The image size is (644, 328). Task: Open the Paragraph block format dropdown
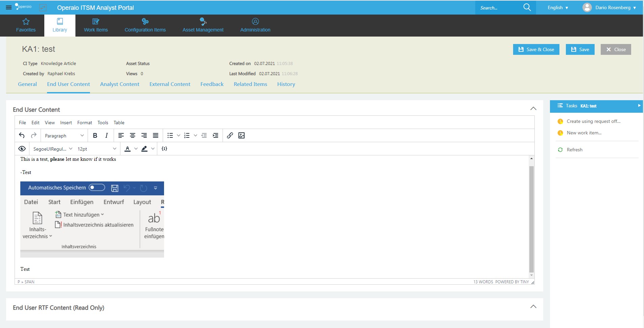(64, 136)
